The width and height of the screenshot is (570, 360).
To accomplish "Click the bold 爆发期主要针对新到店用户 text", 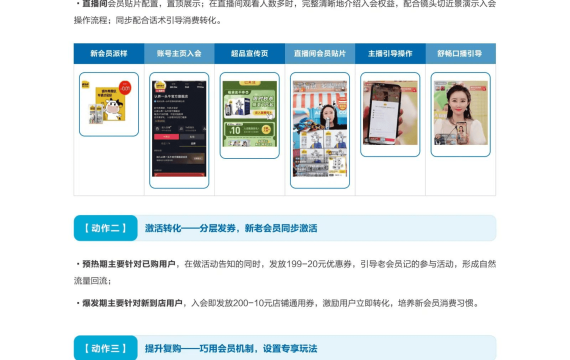I will coord(132,303).
